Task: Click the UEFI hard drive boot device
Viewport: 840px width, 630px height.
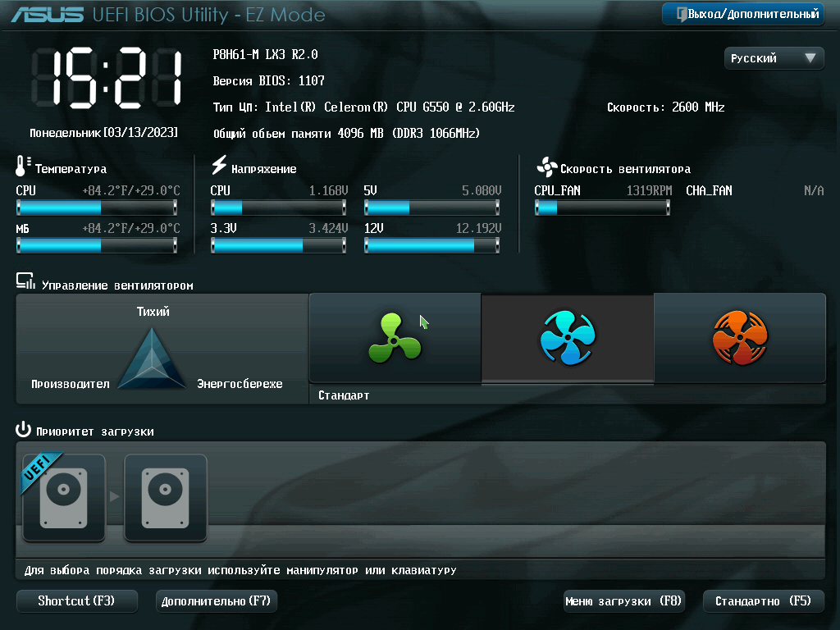Action: [x=64, y=498]
